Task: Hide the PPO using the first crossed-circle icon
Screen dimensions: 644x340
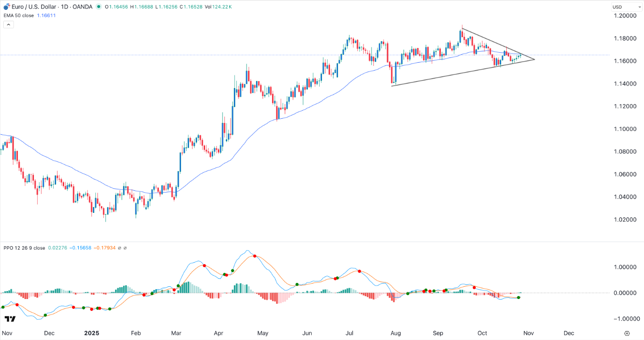Action: click(119, 248)
